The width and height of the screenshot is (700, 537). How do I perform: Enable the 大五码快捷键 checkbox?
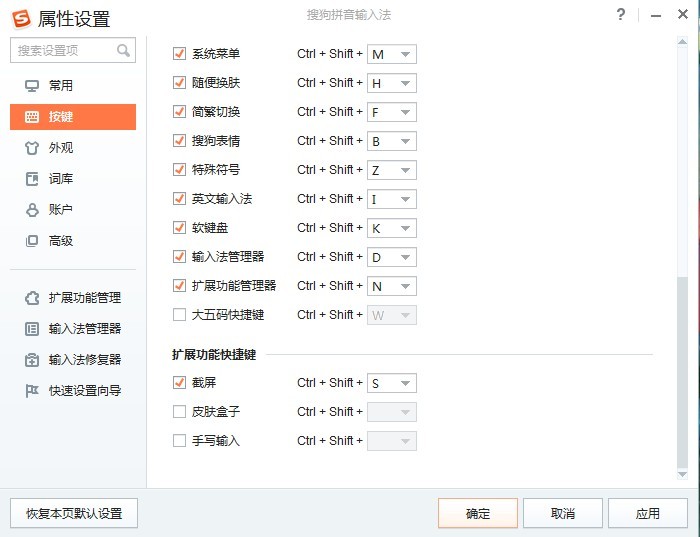point(179,315)
